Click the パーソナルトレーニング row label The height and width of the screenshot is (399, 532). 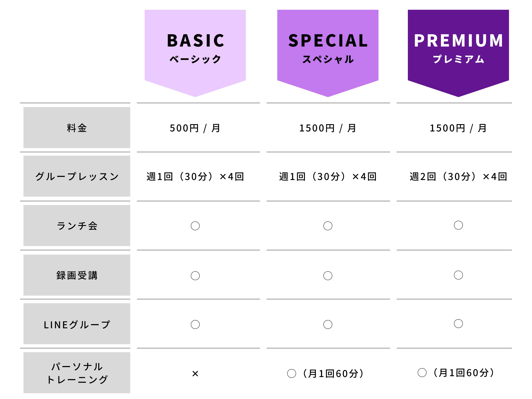[x=77, y=373]
